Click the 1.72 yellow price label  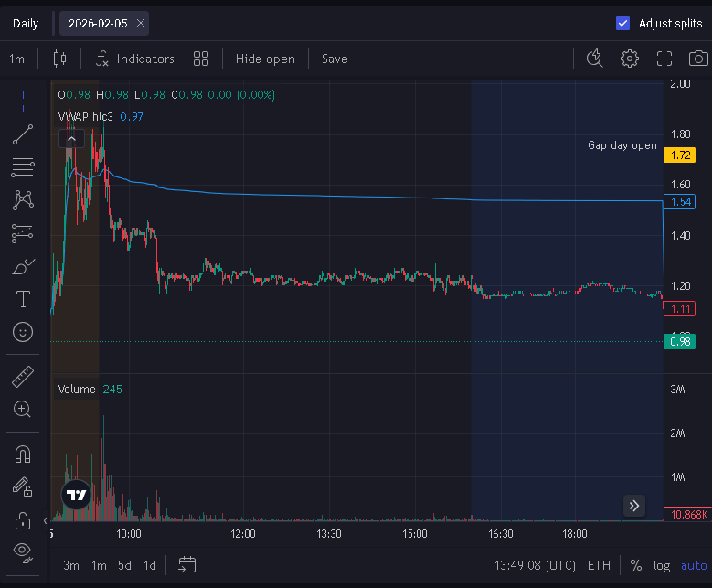680,155
